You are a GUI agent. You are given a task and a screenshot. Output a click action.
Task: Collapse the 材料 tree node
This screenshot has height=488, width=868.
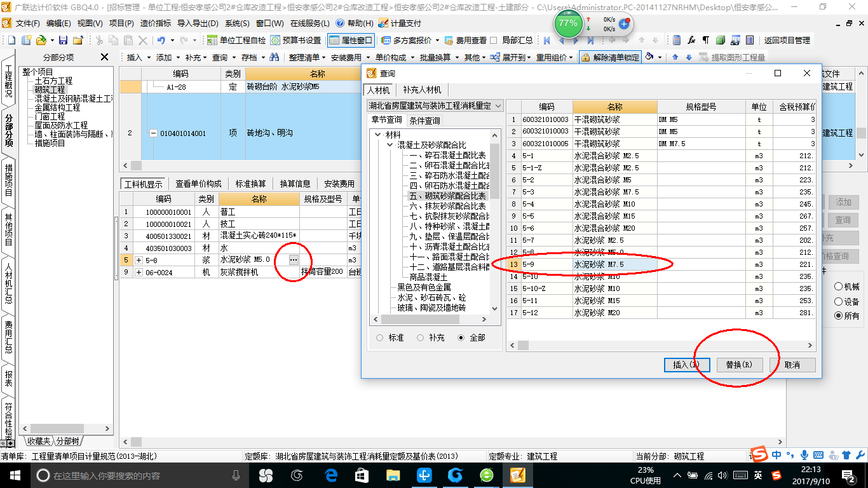pyautogui.click(x=378, y=135)
